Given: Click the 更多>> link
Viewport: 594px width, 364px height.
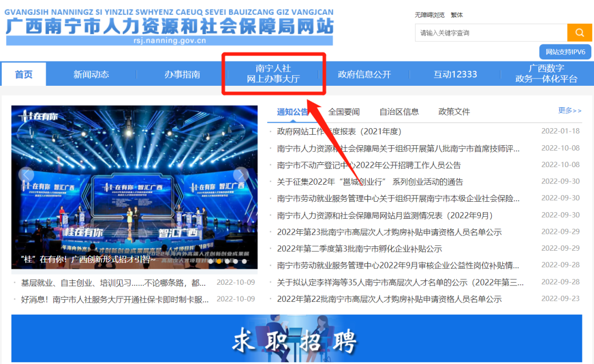Looking at the screenshot, I should [570, 111].
